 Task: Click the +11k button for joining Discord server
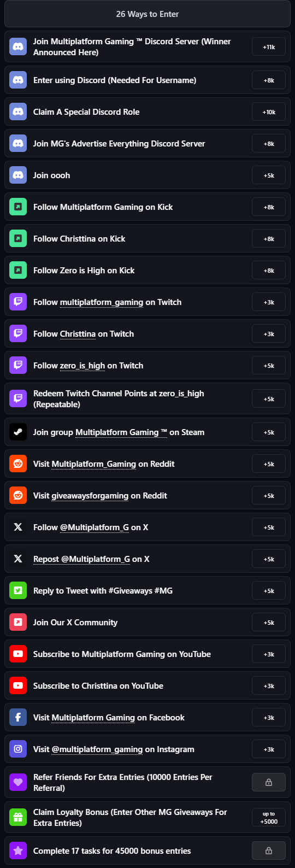(269, 47)
